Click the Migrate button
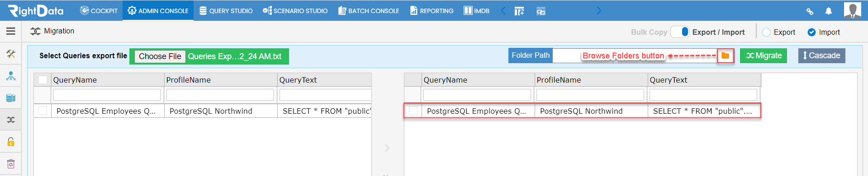868x176 pixels. [x=764, y=56]
